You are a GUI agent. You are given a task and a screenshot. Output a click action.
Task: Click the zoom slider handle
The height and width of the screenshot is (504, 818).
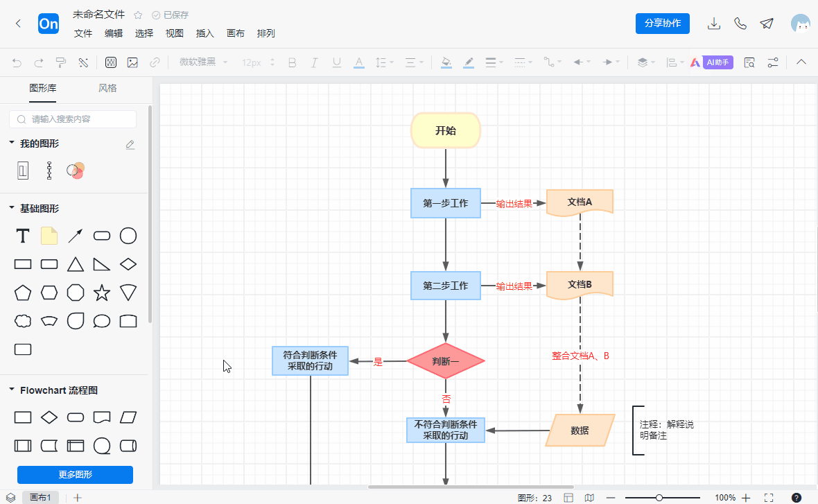pyautogui.click(x=659, y=498)
